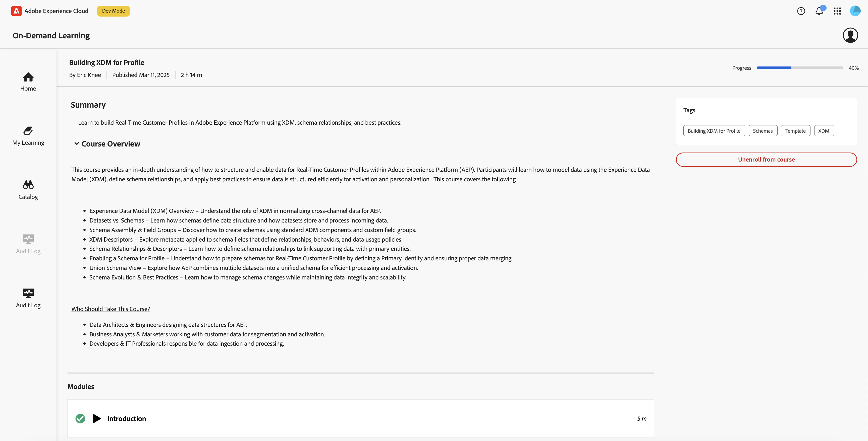
Task: Click the Adobe Experience Cloud logo
Action: coord(16,11)
